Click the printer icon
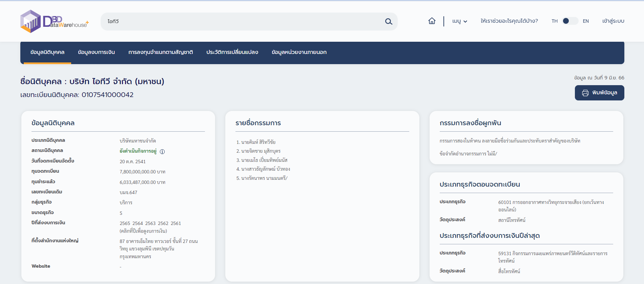 point(585,93)
